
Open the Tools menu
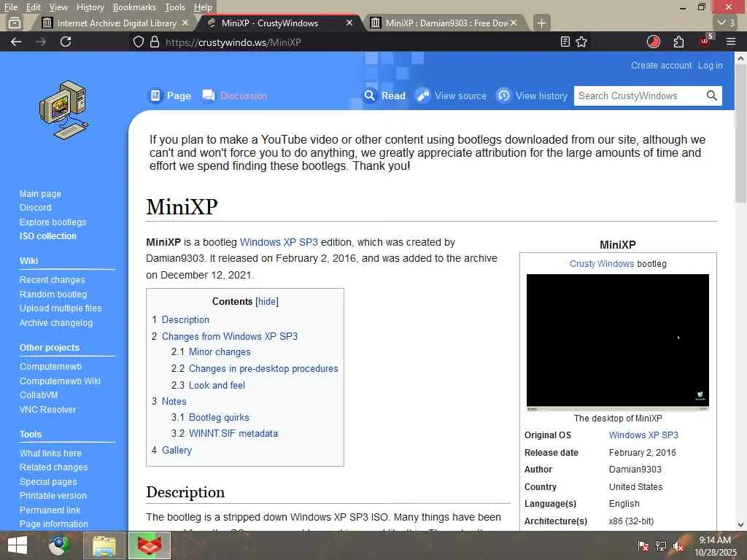(175, 7)
